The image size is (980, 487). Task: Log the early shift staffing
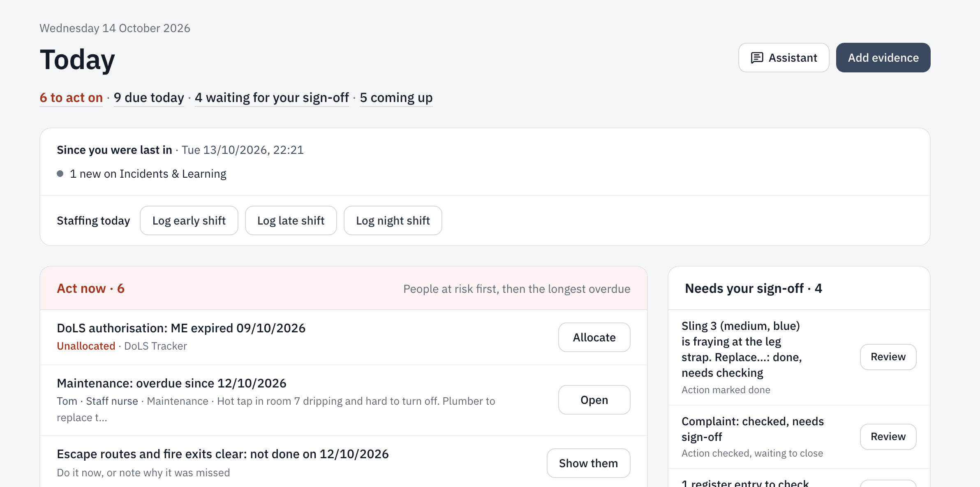pos(189,220)
